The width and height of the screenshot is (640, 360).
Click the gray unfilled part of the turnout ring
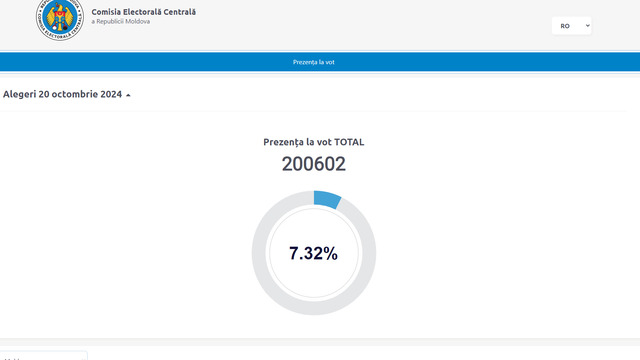[x=259, y=253]
